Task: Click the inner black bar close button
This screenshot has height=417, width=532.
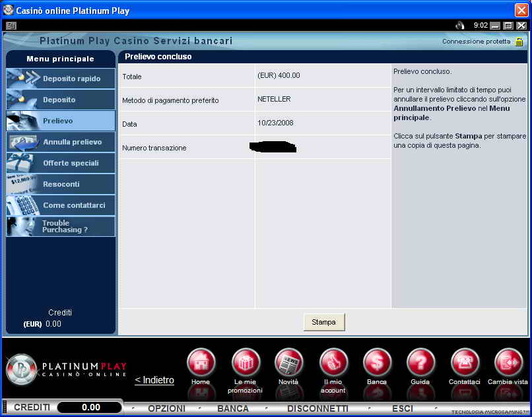Action: click(521, 26)
